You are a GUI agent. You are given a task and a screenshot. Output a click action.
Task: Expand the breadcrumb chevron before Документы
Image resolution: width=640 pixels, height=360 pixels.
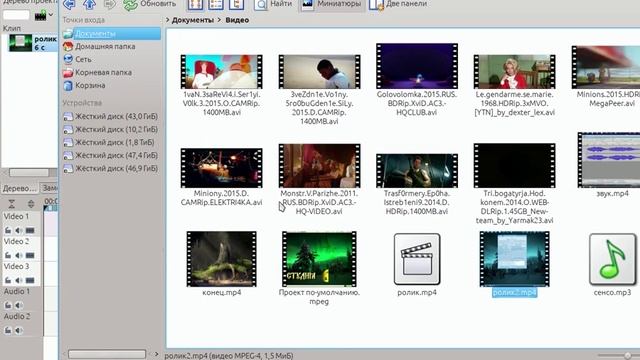coord(167,20)
